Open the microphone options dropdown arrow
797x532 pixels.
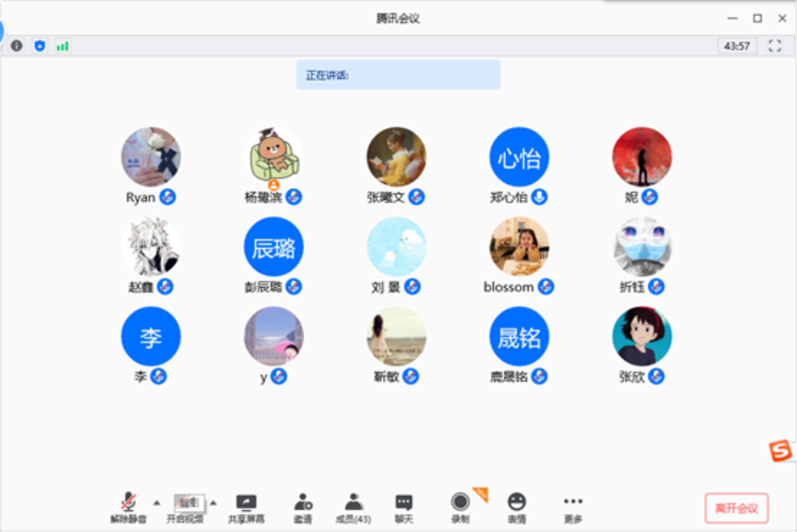(156, 504)
